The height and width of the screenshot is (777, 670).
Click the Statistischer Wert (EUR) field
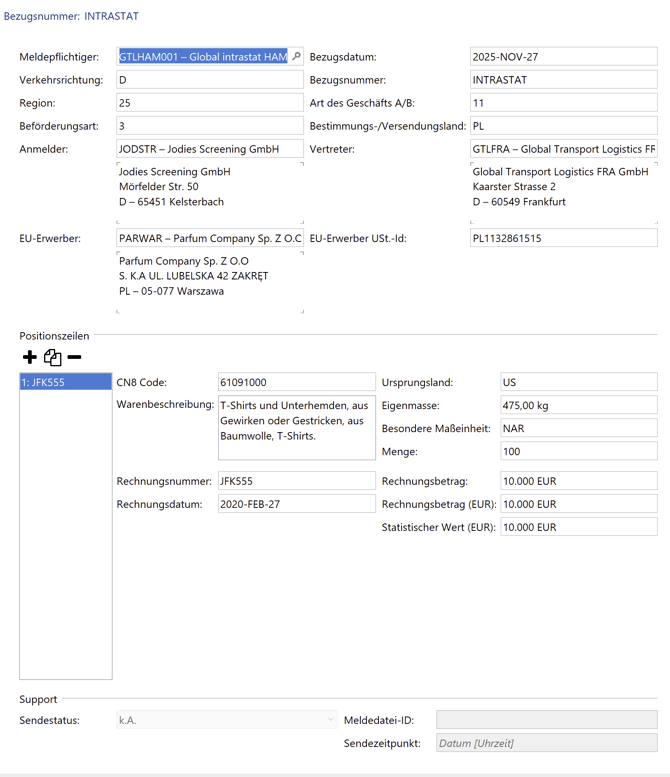[578, 527]
